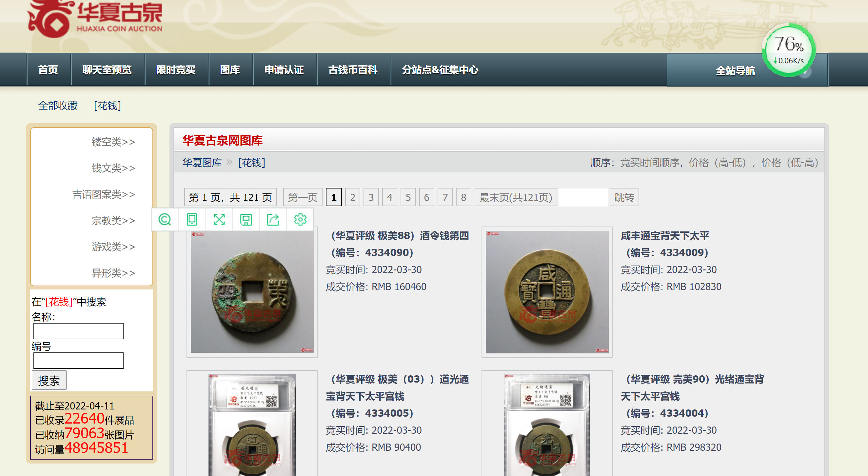Go to page 2
Screen dimensions: 868x476
coord(352,197)
